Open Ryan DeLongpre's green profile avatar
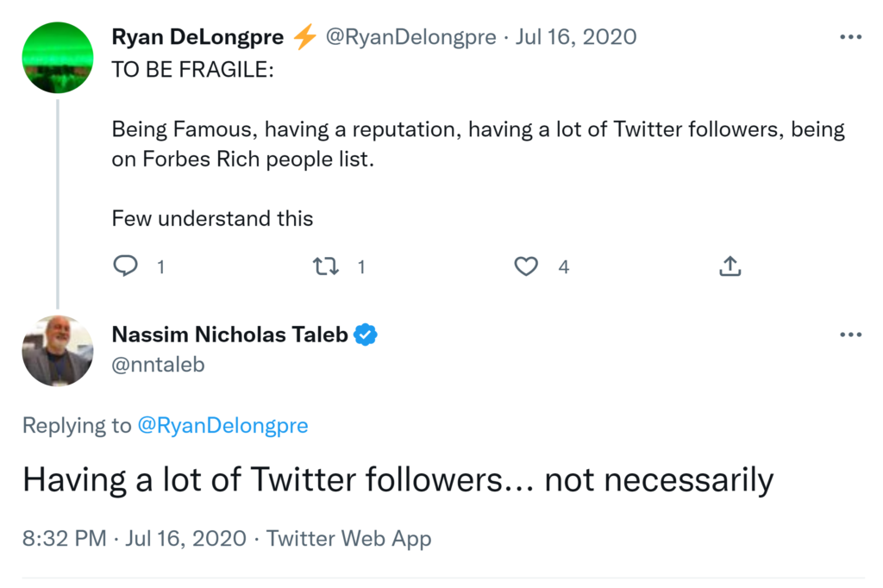The image size is (883, 588). [57, 58]
